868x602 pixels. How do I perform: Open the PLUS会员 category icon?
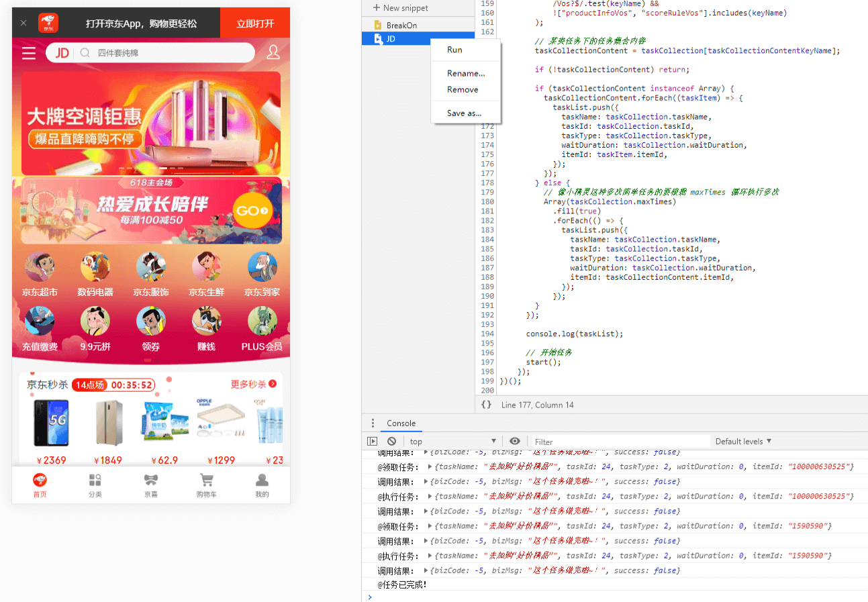[262, 330]
